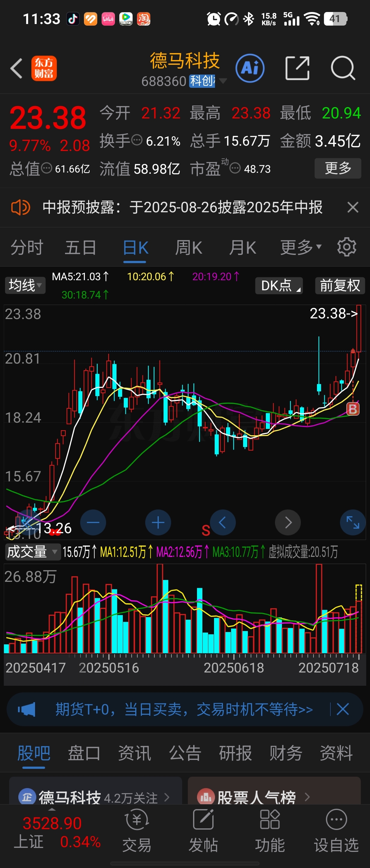Image resolution: width=370 pixels, height=868 pixels.
Task: Open chart settings gear icon
Action: (x=346, y=247)
